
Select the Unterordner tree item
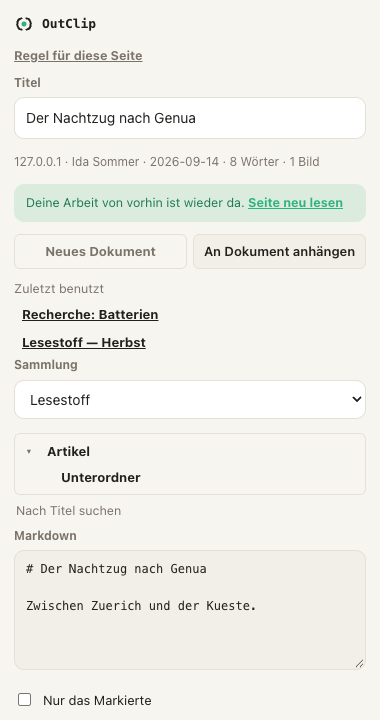(101, 478)
